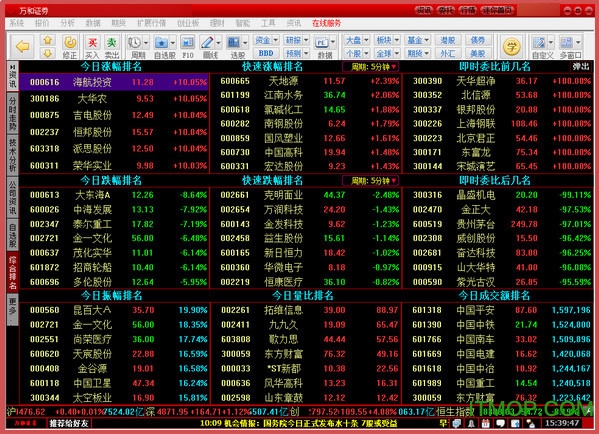Open the 报价 menu
This screenshot has height=434, width=599.
pyautogui.click(x=42, y=23)
